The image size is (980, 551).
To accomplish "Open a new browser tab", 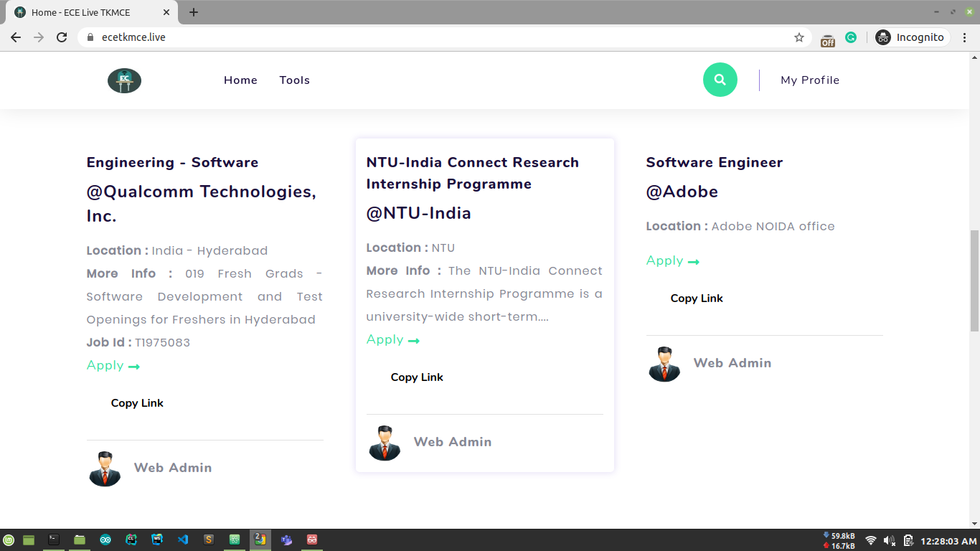I will pyautogui.click(x=194, y=12).
